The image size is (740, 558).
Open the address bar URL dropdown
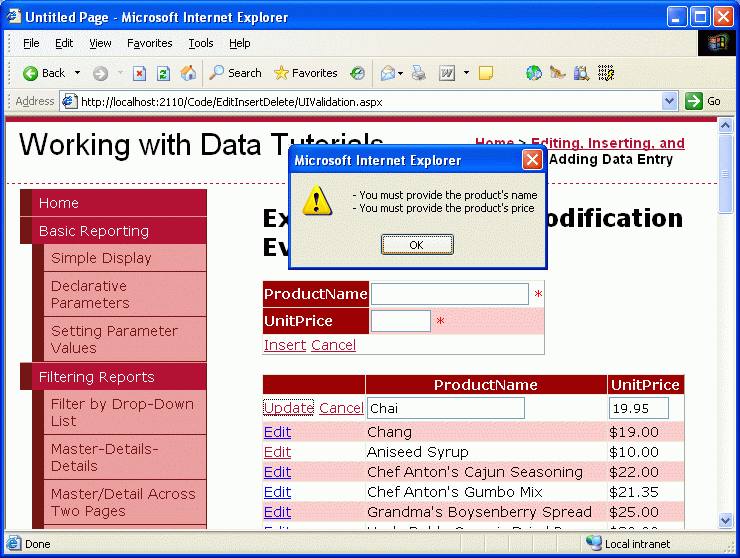click(x=670, y=101)
